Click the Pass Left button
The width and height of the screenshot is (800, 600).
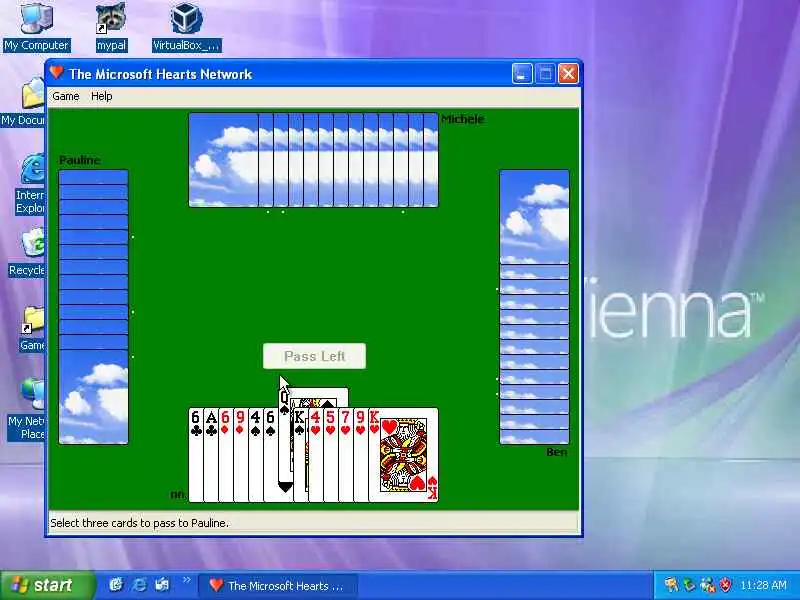tap(314, 356)
